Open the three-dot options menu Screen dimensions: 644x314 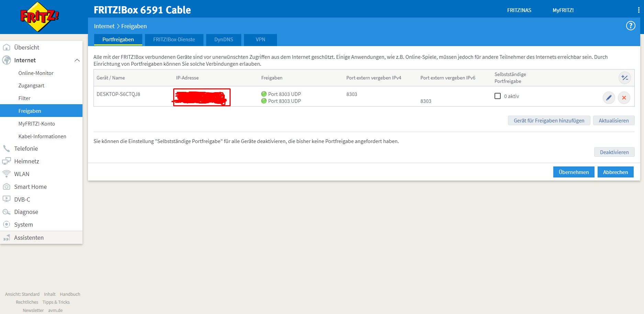(x=639, y=10)
